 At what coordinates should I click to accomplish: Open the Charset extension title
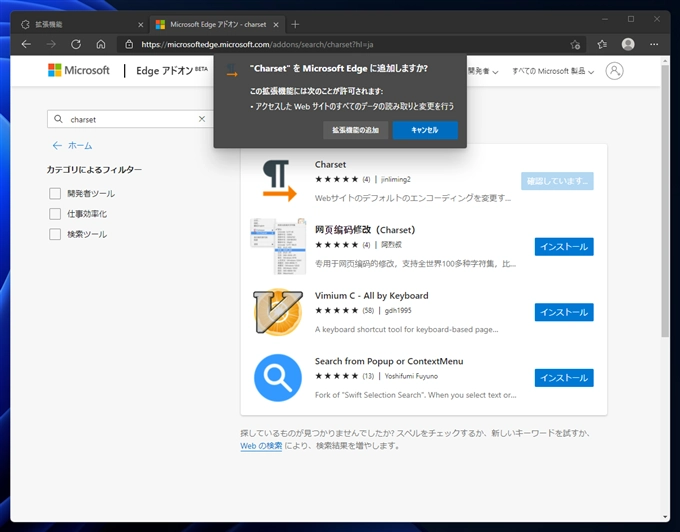(x=330, y=164)
